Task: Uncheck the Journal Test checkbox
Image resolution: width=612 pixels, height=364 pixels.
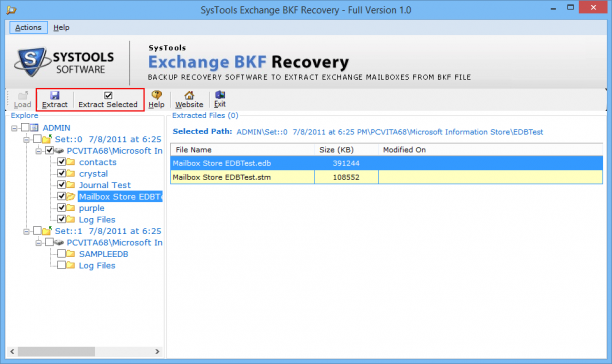Action: pos(61,185)
